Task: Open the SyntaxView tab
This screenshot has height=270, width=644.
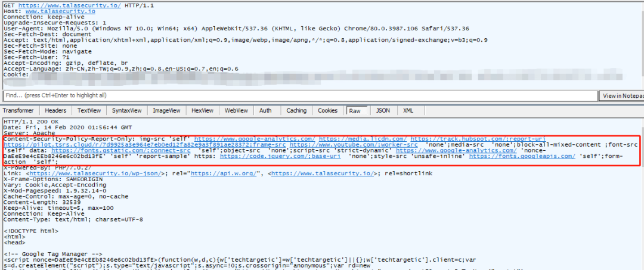Action: click(x=126, y=111)
